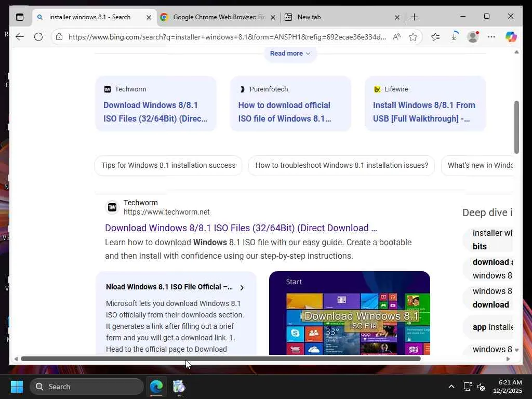Open the tab actions menu icon
This screenshot has height=399, width=532.
[x=20, y=17]
